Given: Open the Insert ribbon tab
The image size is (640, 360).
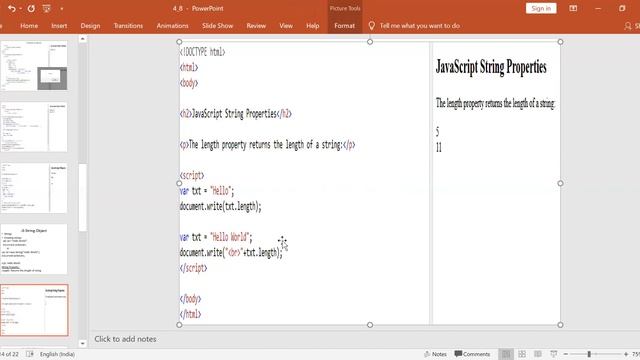Looking at the screenshot, I should pyautogui.click(x=59, y=25).
